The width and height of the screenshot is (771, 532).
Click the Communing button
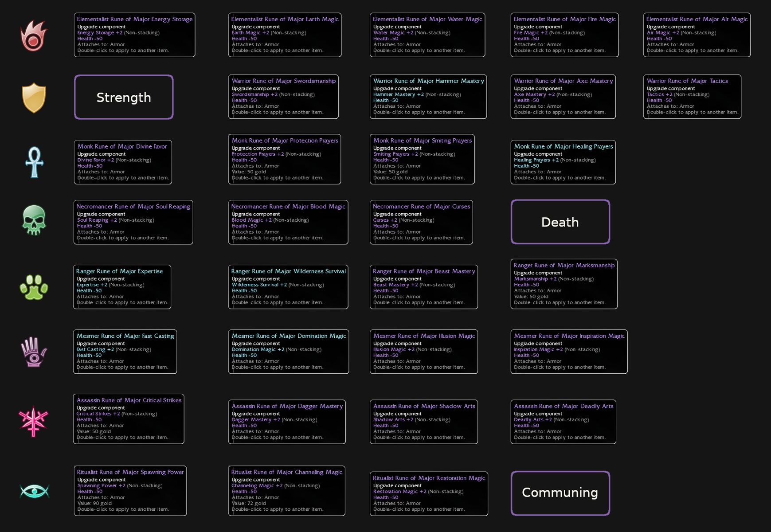[560, 493]
